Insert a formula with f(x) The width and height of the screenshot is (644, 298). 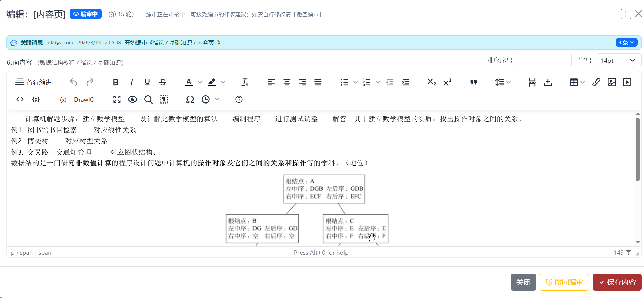[x=62, y=99]
